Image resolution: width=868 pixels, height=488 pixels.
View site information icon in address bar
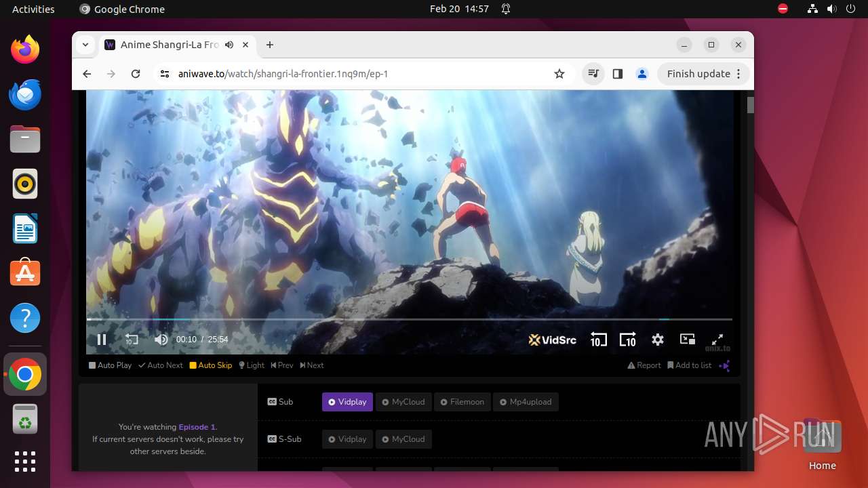164,74
